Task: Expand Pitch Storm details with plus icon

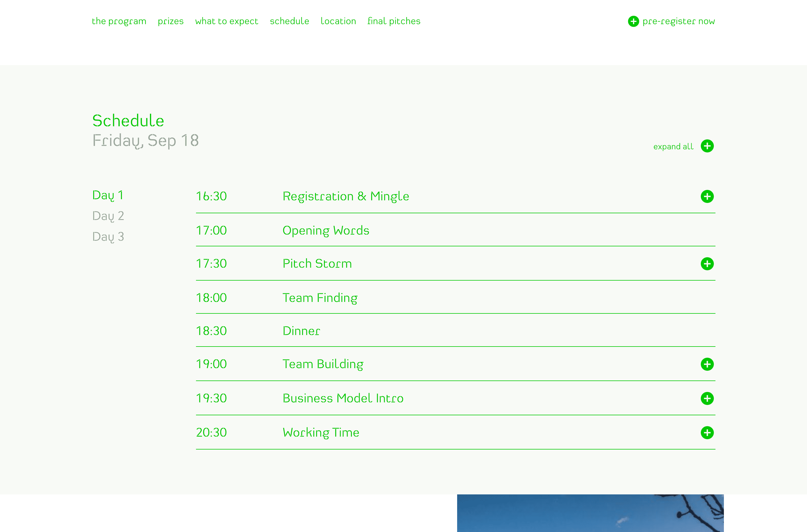Action: click(x=707, y=264)
